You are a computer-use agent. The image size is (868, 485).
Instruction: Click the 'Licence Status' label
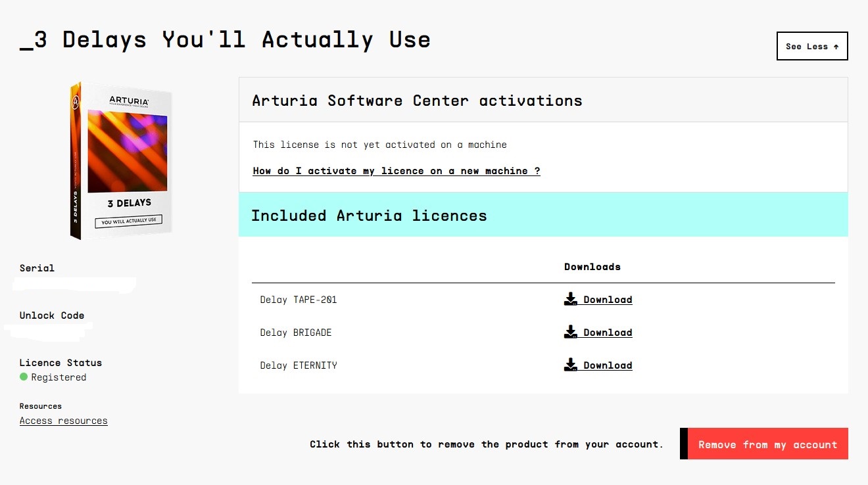pos(60,363)
